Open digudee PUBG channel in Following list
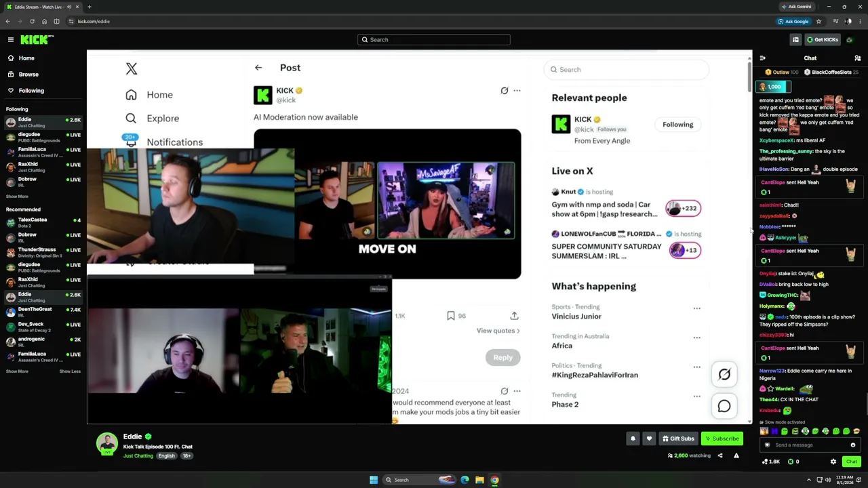 [43, 138]
